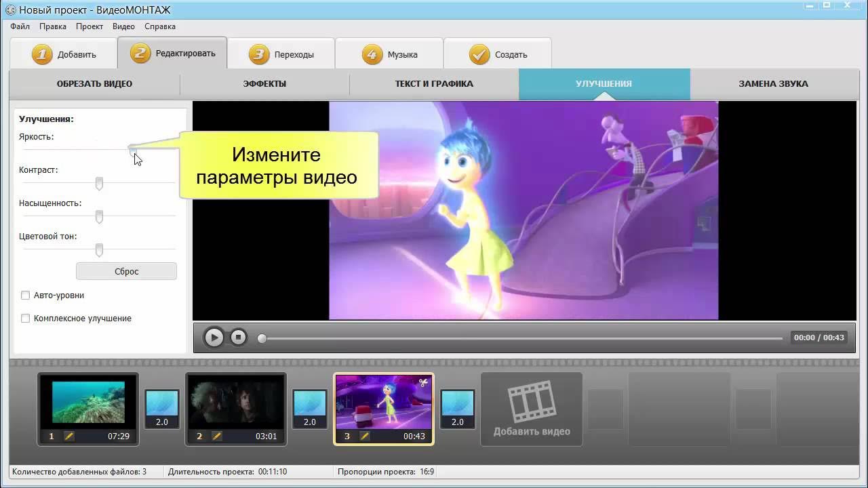Go to step 1 Добавить tab
The image size is (868, 488).
click(x=64, y=54)
